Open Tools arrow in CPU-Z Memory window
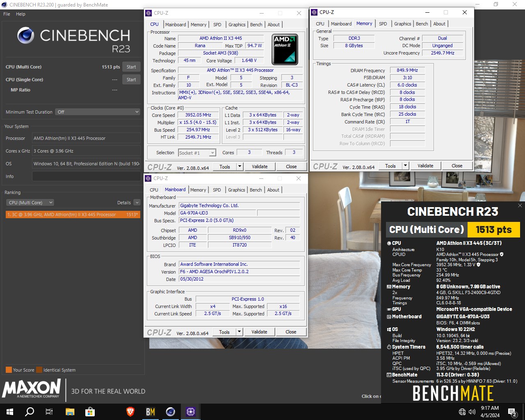525x420 pixels. pyautogui.click(x=405, y=166)
